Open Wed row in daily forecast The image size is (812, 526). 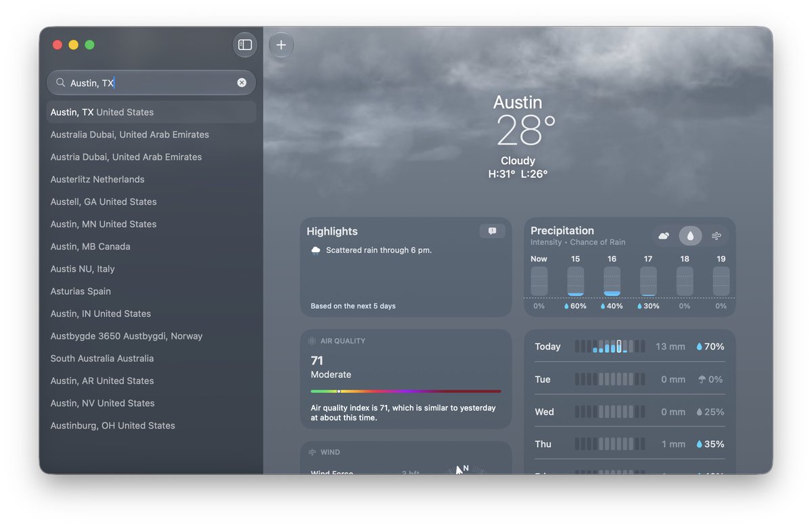629,412
